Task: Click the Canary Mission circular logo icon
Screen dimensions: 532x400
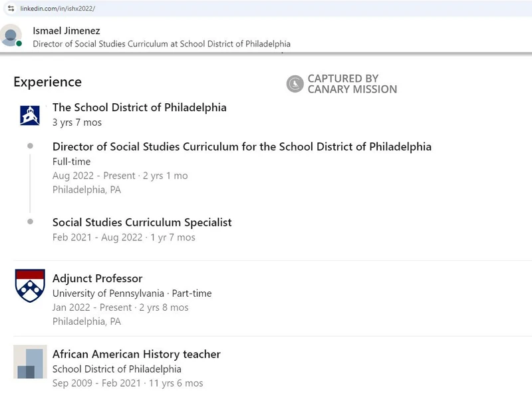Action: [295, 84]
